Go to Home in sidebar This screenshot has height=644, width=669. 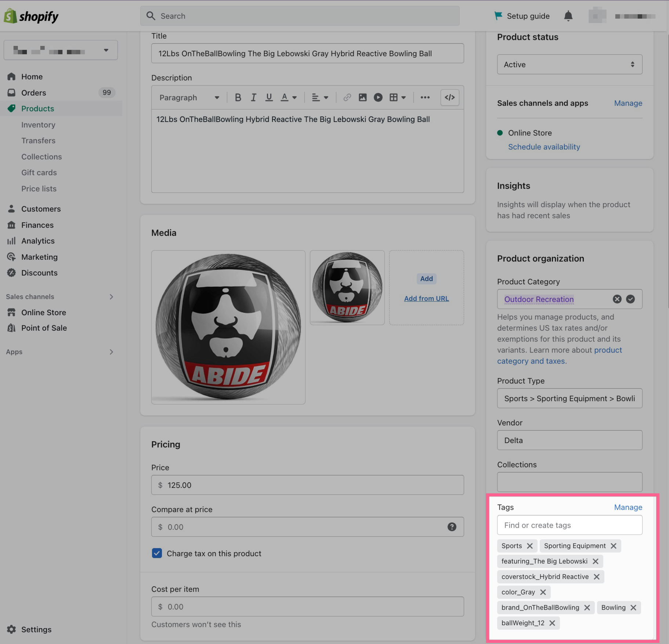(x=32, y=77)
